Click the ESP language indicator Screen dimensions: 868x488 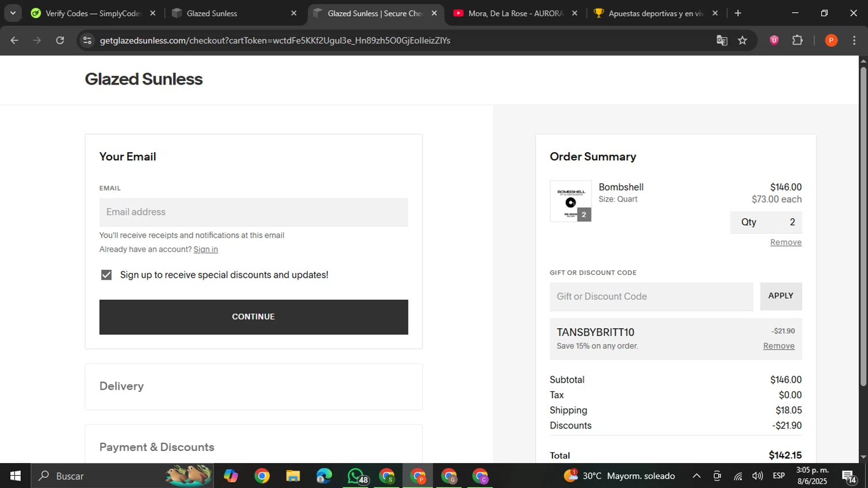tap(779, 476)
